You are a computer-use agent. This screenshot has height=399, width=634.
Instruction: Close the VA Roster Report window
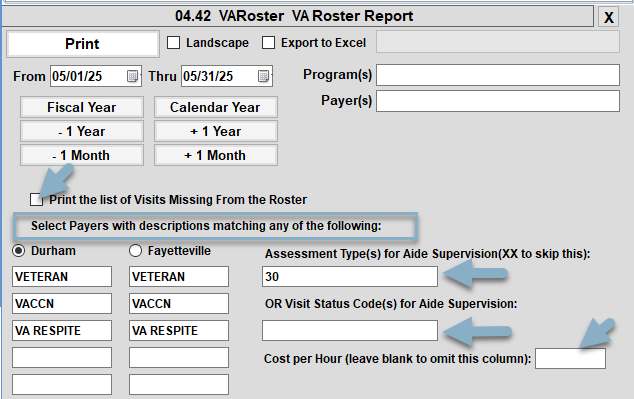(x=609, y=17)
